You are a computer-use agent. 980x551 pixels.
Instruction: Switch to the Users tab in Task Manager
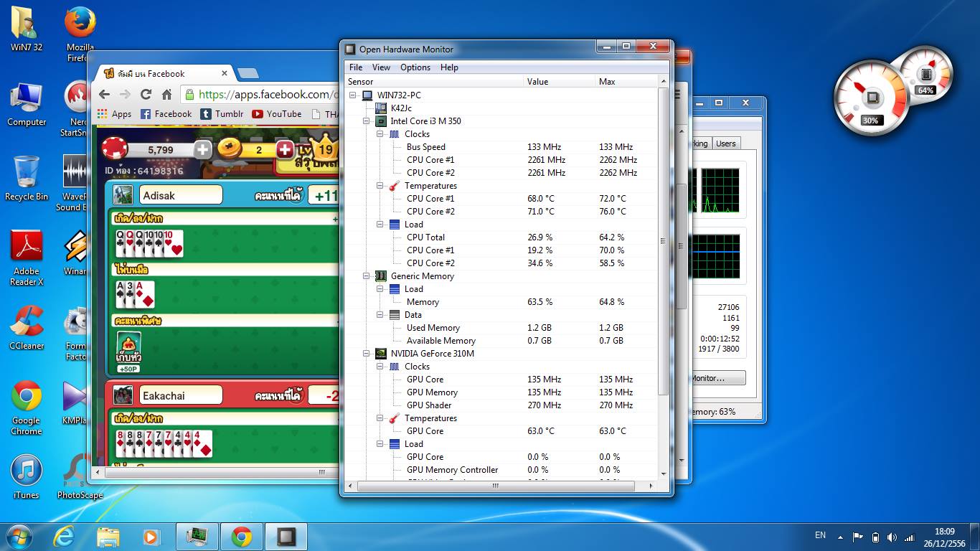[x=725, y=143]
